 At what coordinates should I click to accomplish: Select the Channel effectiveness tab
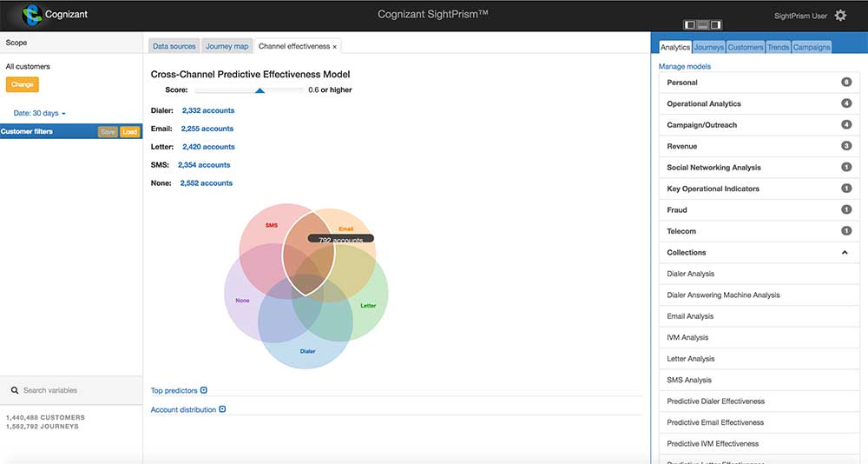294,46
